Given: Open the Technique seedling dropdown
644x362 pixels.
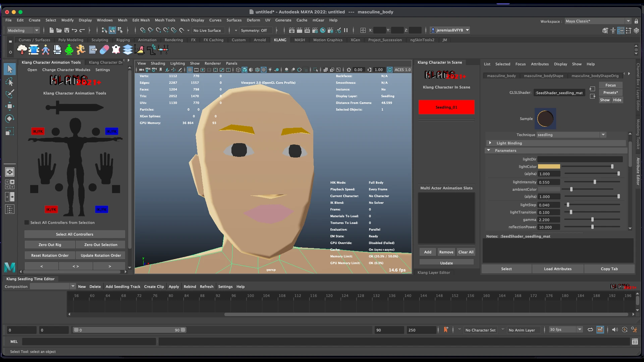Looking at the screenshot, I should pyautogui.click(x=571, y=135).
